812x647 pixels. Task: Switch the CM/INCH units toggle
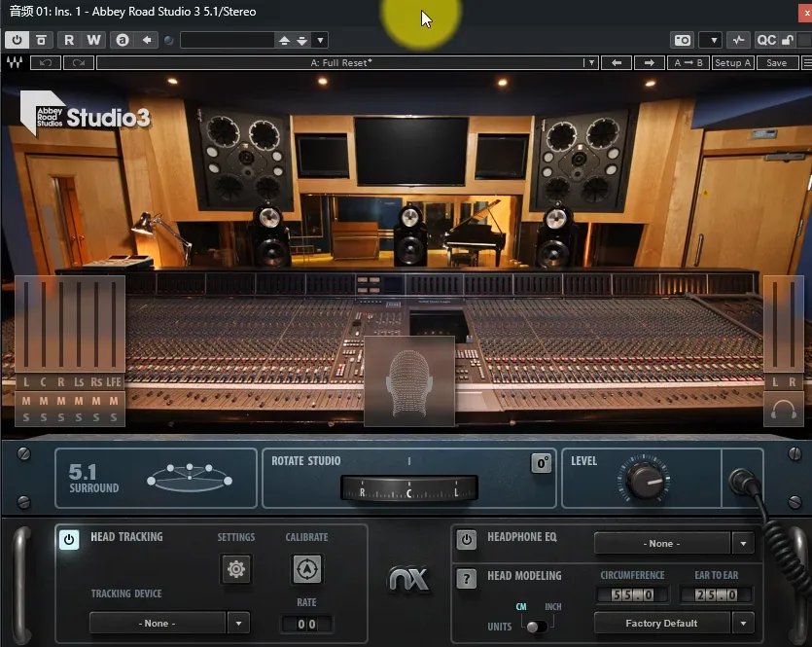534,626
